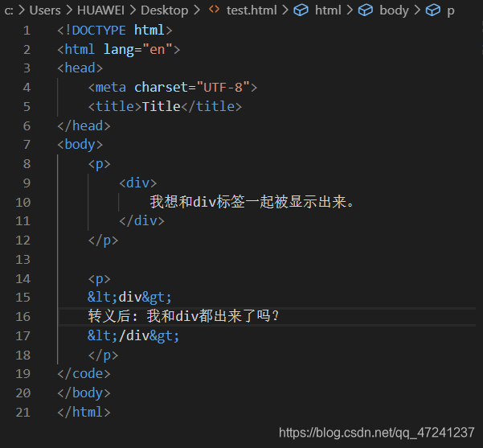Click the text '我想和div标签一起被显示出来。'
The width and height of the screenshot is (483, 448).
click(x=252, y=202)
